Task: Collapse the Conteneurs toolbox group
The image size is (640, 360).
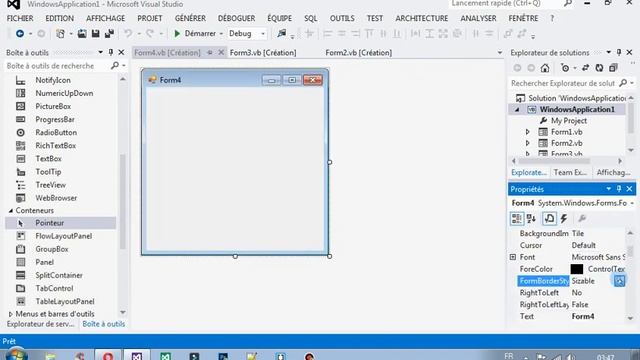Action: pos(11,211)
